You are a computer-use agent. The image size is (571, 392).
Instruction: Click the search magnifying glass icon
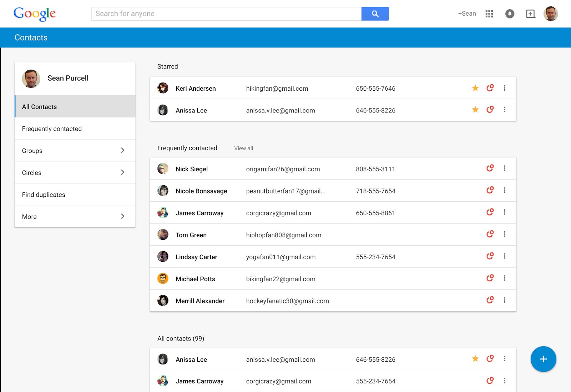[375, 14]
